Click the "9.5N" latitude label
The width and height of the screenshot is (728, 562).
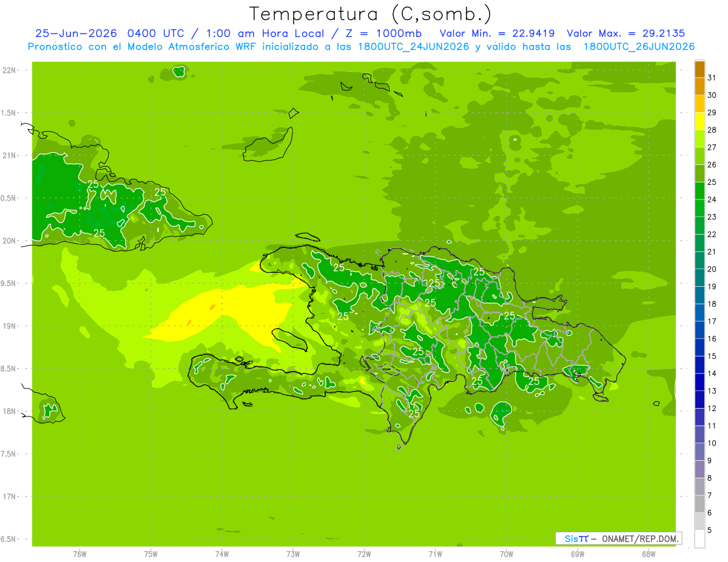click(8, 283)
